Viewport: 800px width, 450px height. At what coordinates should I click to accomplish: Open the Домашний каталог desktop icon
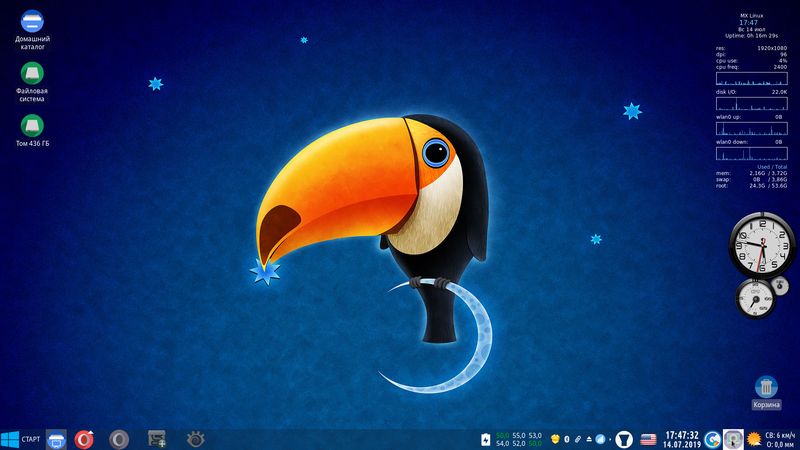pos(32,30)
